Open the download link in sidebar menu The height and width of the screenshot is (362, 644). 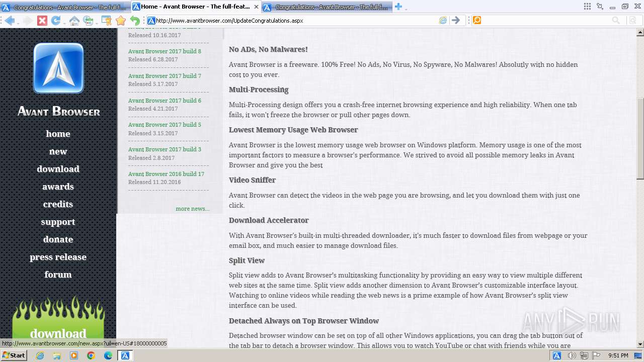[58, 169]
